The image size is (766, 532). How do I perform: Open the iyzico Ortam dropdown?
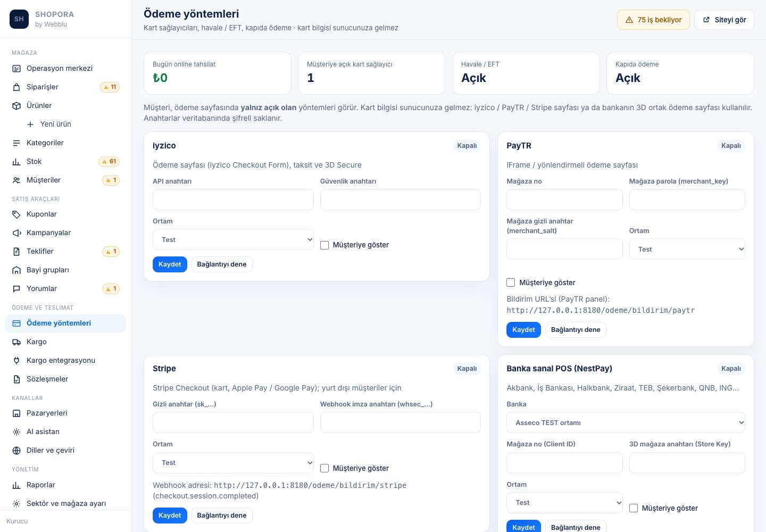point(233,239)
